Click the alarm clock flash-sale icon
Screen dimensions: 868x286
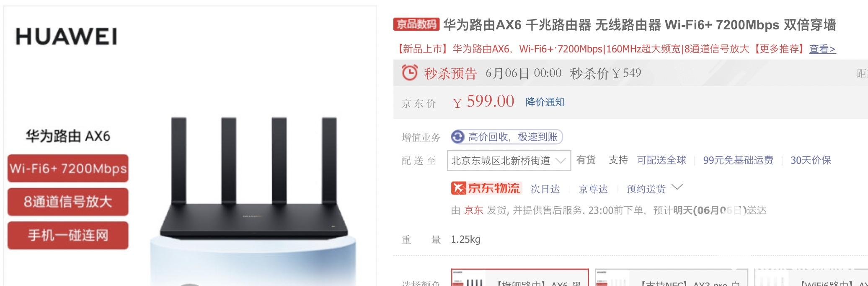(409, 72)
